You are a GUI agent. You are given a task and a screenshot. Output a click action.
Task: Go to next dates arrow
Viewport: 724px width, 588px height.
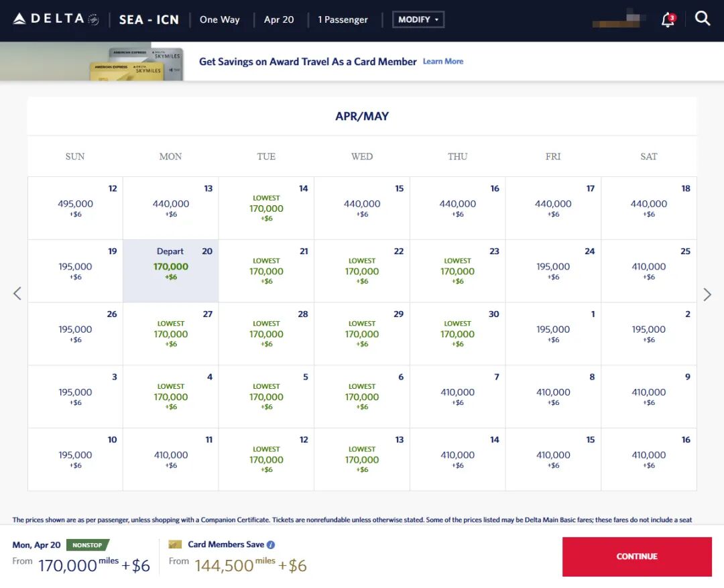click(x=707, y=294)
